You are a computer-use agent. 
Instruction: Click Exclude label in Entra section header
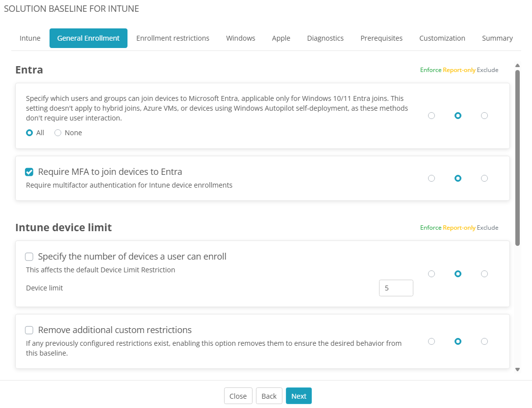point(487,70)
